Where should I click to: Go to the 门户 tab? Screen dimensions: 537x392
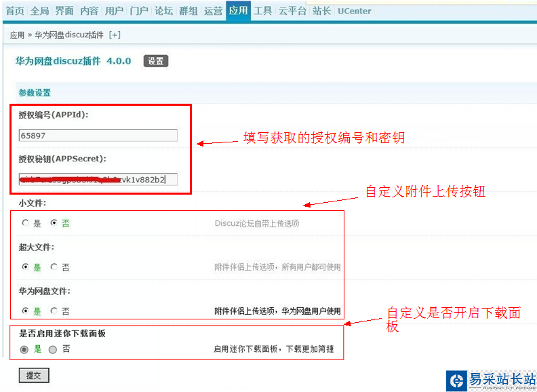coord(139,11)
